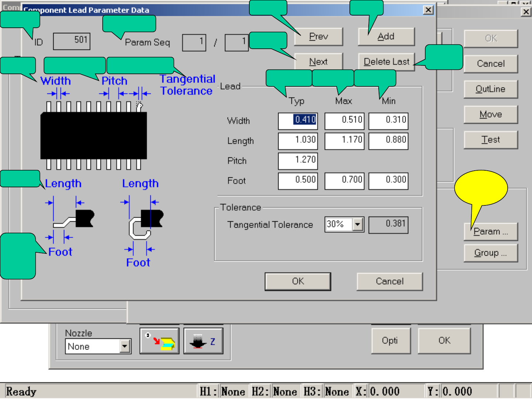Click the disabled OK button above Cancel

491,38
